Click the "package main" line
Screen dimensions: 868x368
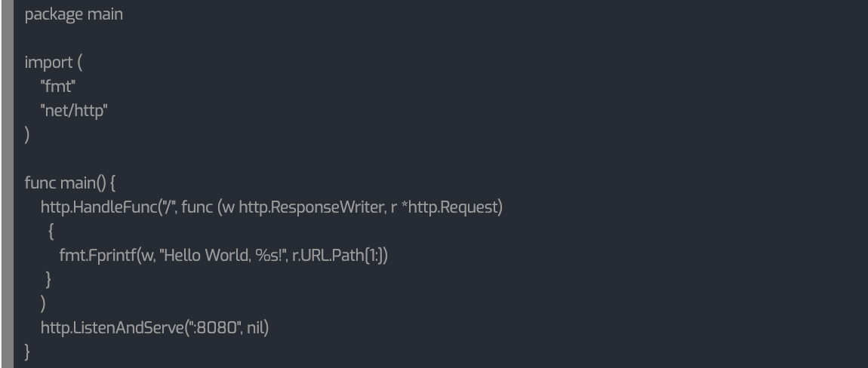73,14
